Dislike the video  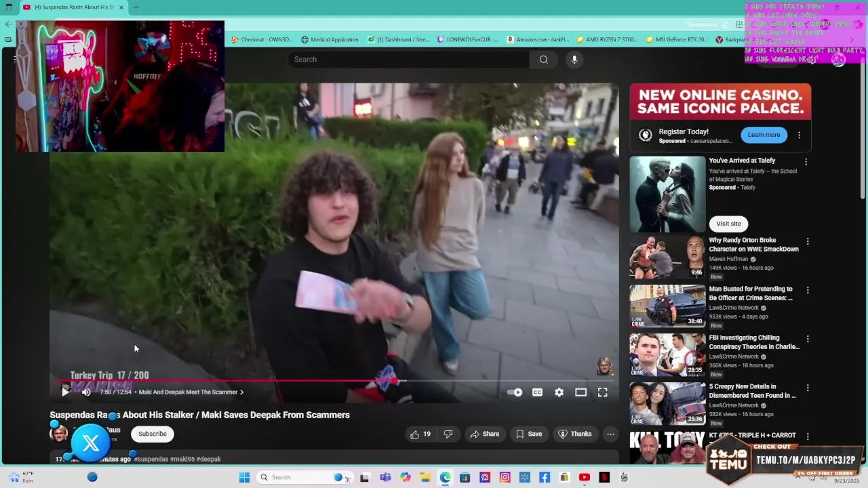[x=448, y=434]
